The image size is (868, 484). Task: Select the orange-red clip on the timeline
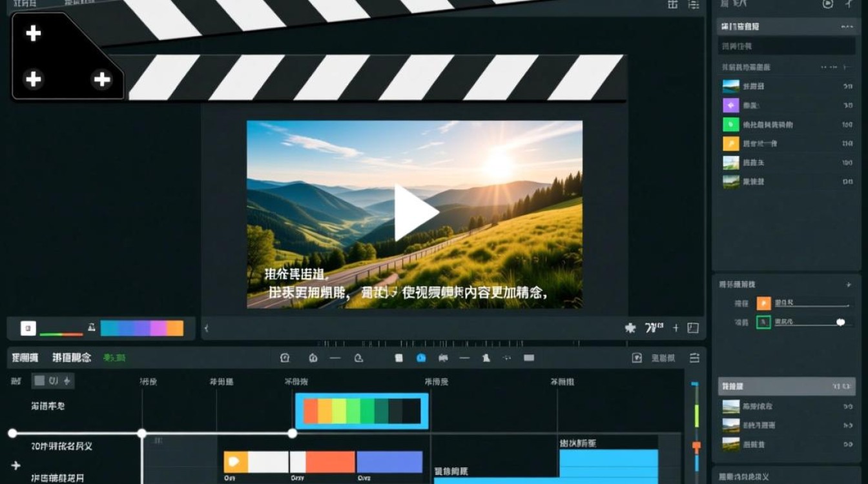tap(330, 462)
